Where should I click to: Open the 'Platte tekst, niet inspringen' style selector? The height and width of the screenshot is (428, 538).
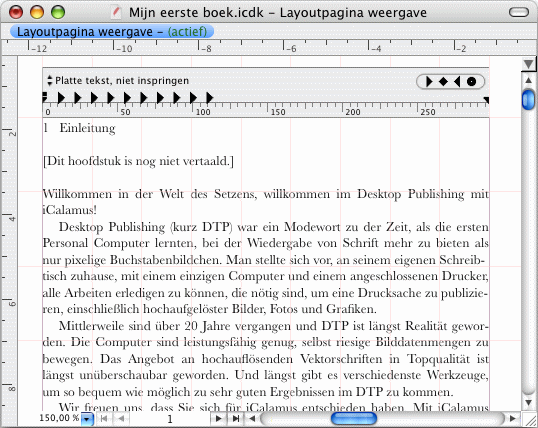(x=118, y=81)
